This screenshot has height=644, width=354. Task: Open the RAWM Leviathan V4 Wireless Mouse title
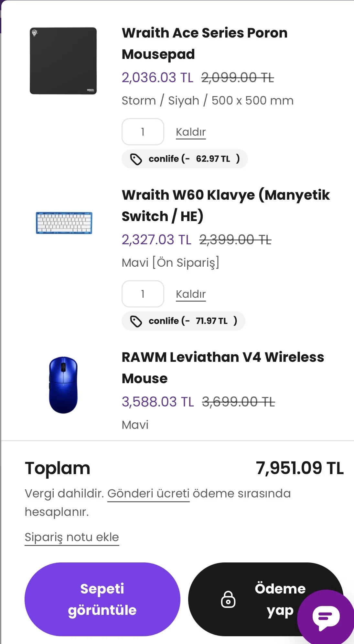pyautogui.click(x=222, y=368)
